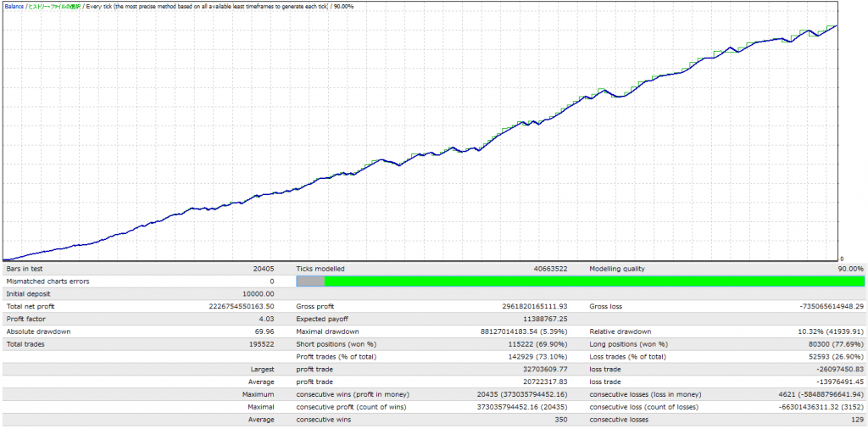Click the Long positions (won %) value
Image resolution: width=868 pixels, height=429 pixels.
coord(832,344)
